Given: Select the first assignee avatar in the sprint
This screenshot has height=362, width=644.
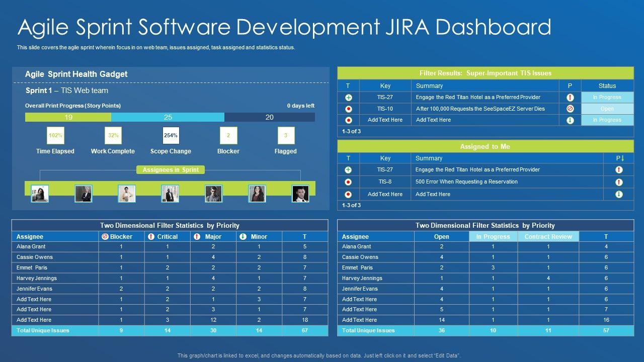Looking at the screenshot, I should tap(40, 194).
